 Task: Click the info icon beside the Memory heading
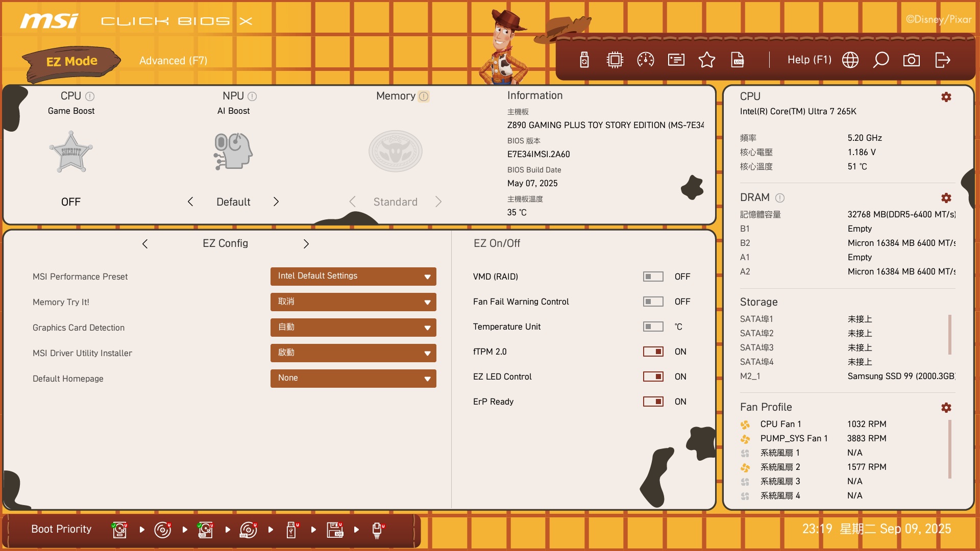[x=424, y=96]
